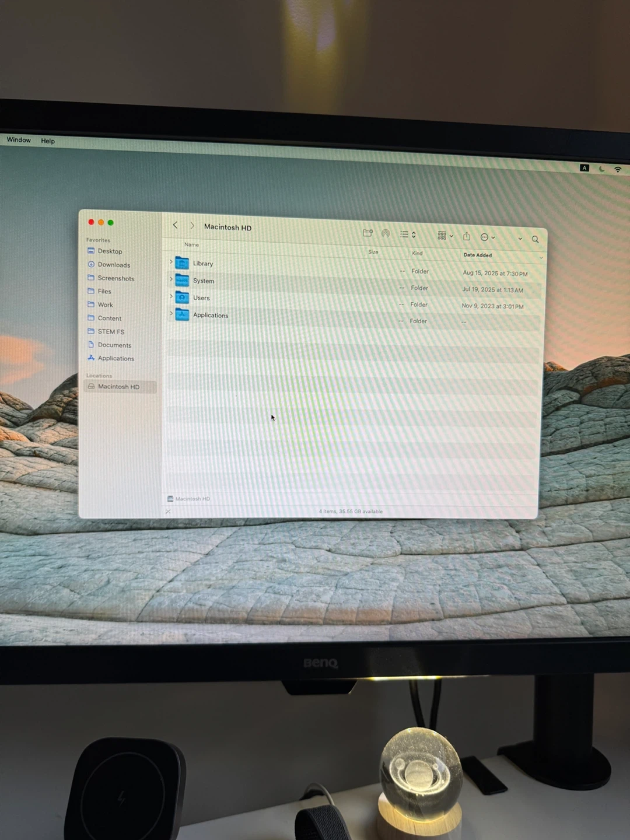Viewport: 630px width, 840px height.
Task: Open the Help menu
Action: (x=48, y=141)
